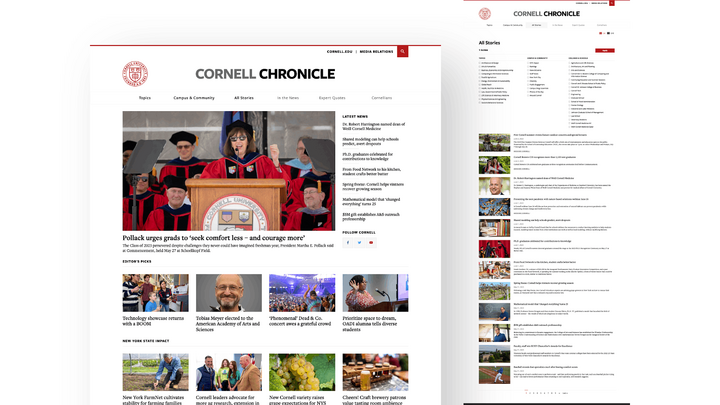Screen dimensions: 720x405
Task: Open the MEDIA RELATIONS link on homepage
Action: [x=376, y=51]
